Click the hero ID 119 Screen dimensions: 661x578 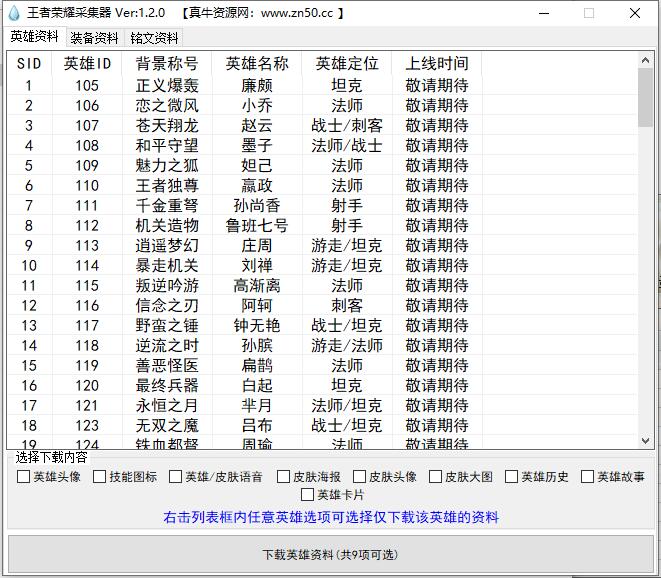pyautogui.click(x=87, y=366)
